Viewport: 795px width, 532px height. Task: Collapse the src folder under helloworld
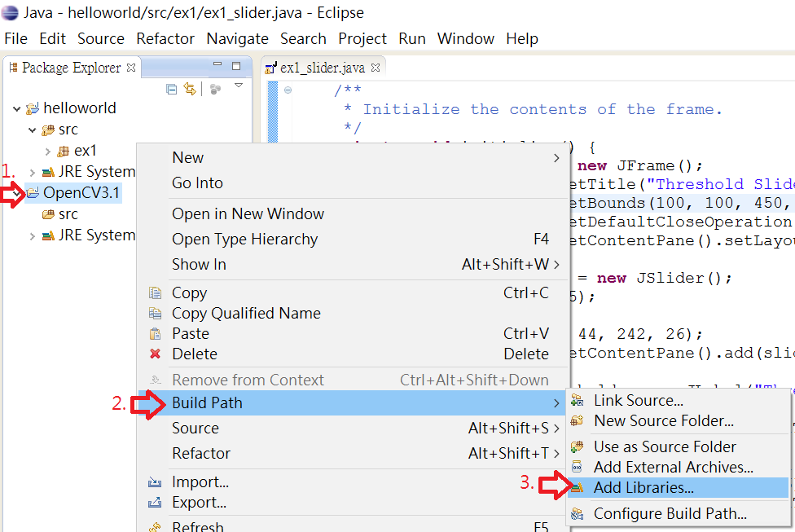point(33,130)
